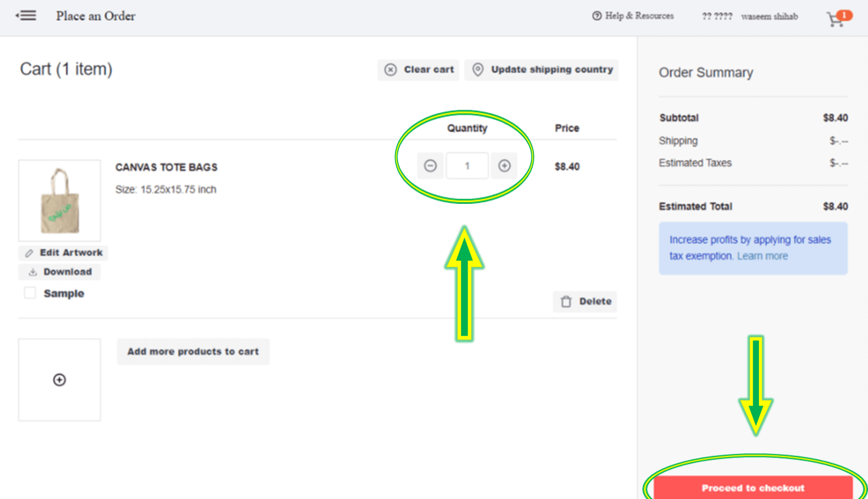Click the location pin icon for shipping country
868x499 pixels.
[x=478, y=70]
